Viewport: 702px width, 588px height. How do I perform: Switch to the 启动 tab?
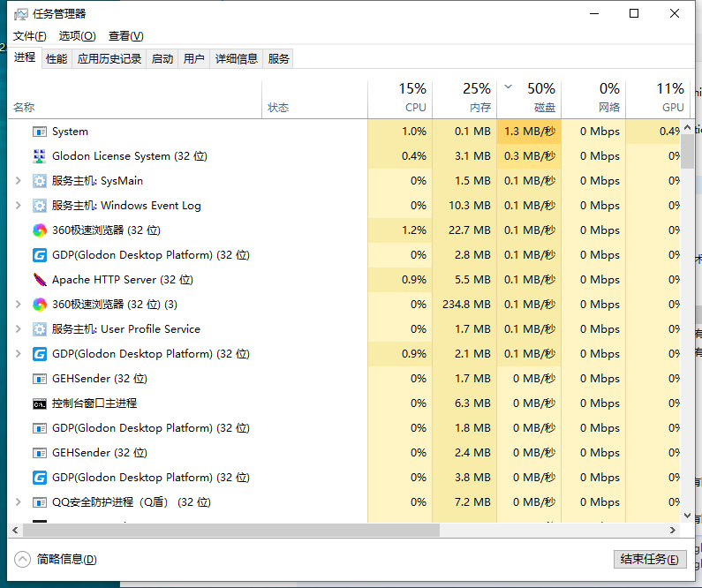(162, 58)
